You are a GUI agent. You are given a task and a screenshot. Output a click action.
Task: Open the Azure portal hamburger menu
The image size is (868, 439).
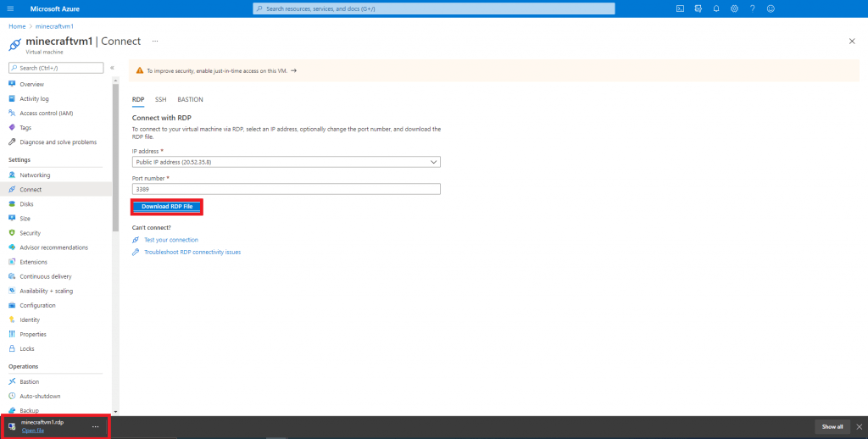click(10, 8)
